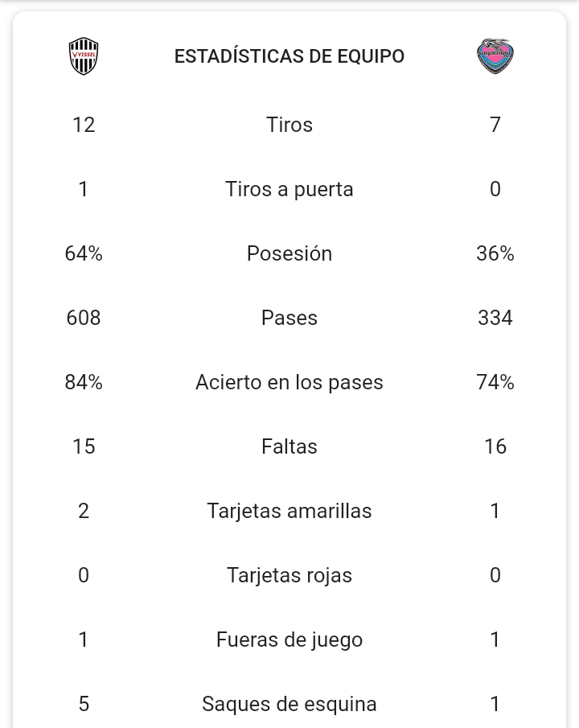Click the 12 shots value
The height and width of the screenshot is (728, 579).
(x=84, y=125)
